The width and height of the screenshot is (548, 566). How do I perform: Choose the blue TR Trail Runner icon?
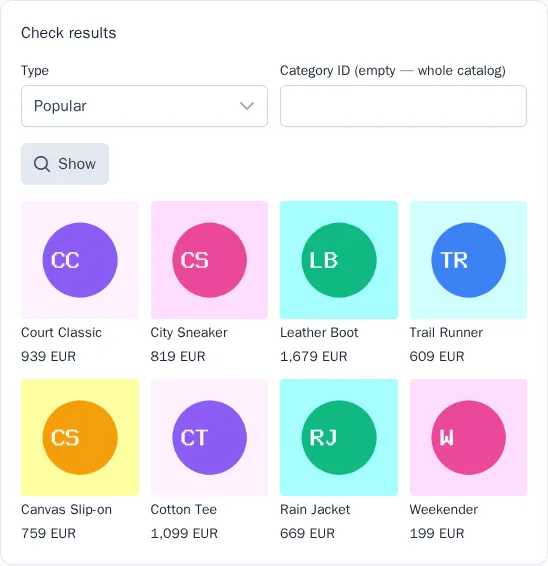click(x=468, y=260)
